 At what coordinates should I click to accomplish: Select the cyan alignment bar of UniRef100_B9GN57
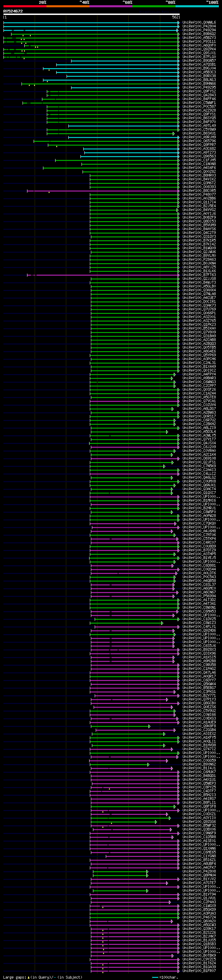[125, 61]
